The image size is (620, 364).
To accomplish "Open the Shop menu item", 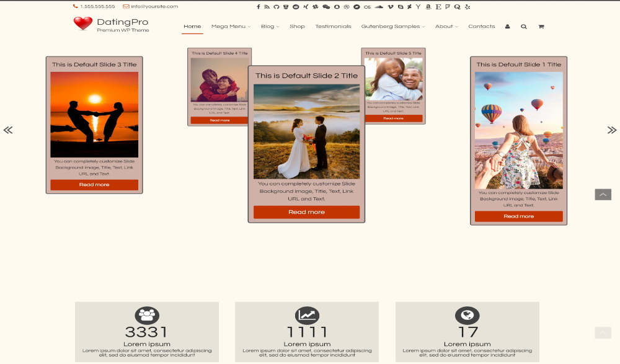I will (x=297, y=27).
